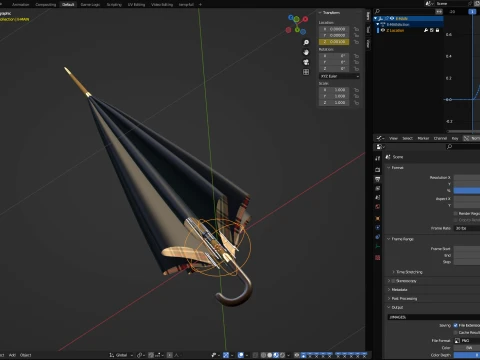The width and height of the screenshot is (480, 360).
Task: Activate the pan view hand icon
Action: click(x=306, y=52)
